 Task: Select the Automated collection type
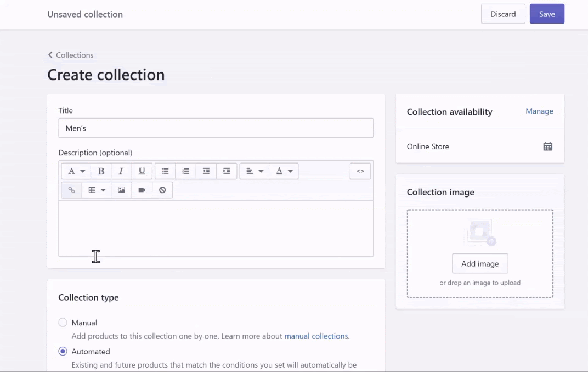click(63, 351)
